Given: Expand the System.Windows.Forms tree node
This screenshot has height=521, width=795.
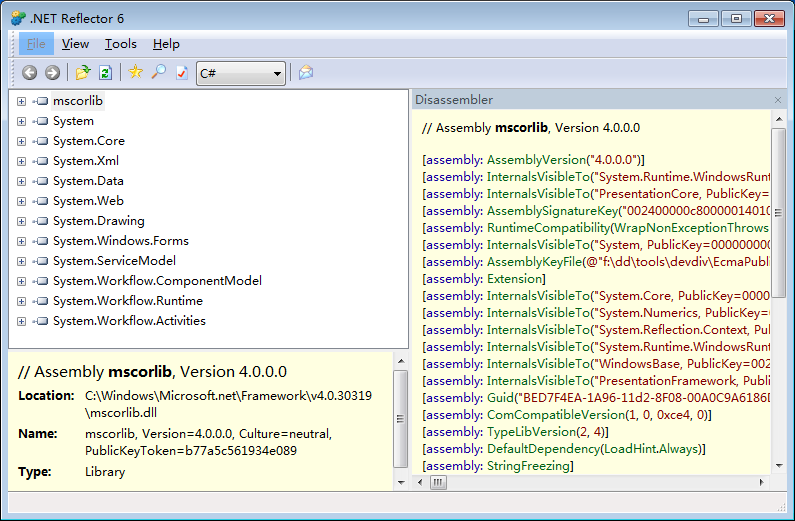Looking at the screenshot, I should 21,241.
